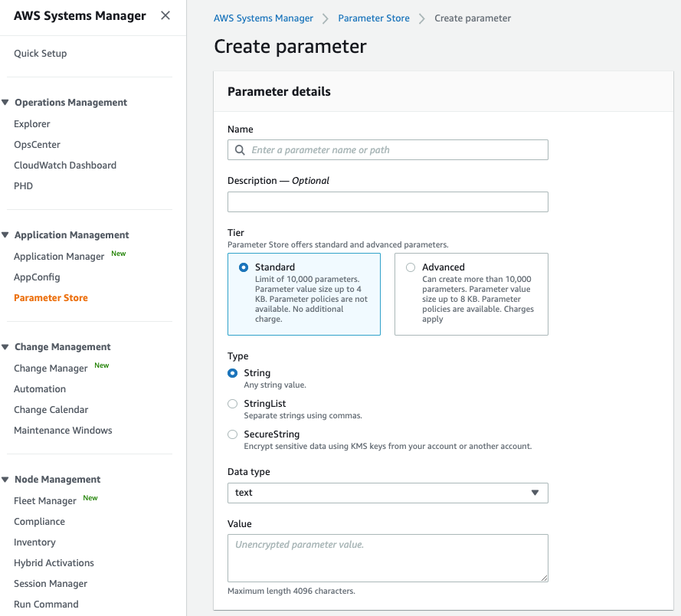The image size is (681, 616).
Task: Click the Name input field
Action: tap(388, 149)
